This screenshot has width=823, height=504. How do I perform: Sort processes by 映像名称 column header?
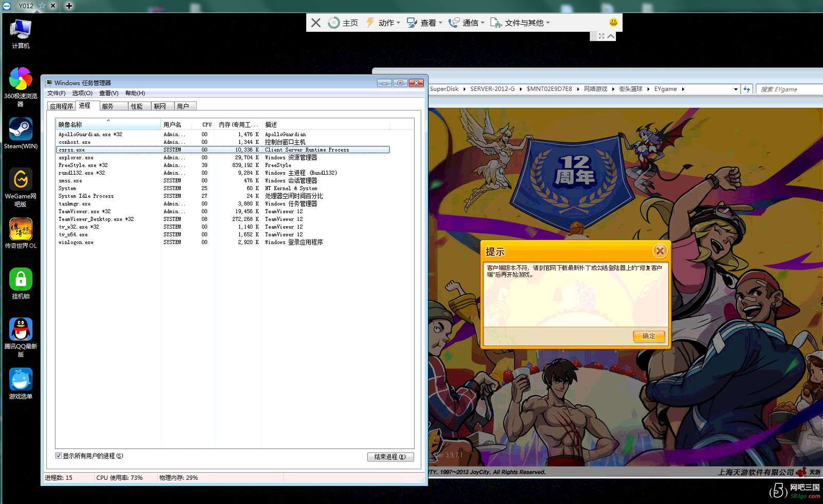[x=108, y=124]
